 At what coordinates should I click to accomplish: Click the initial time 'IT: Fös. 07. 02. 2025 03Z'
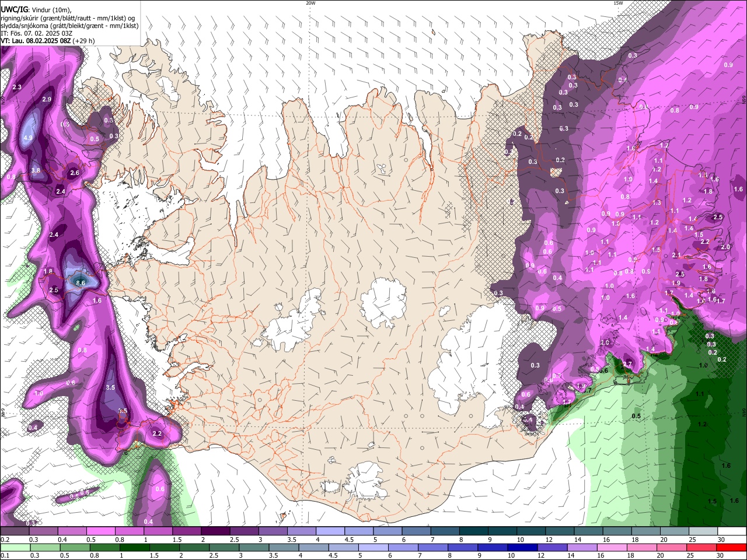tap(36, 33)
